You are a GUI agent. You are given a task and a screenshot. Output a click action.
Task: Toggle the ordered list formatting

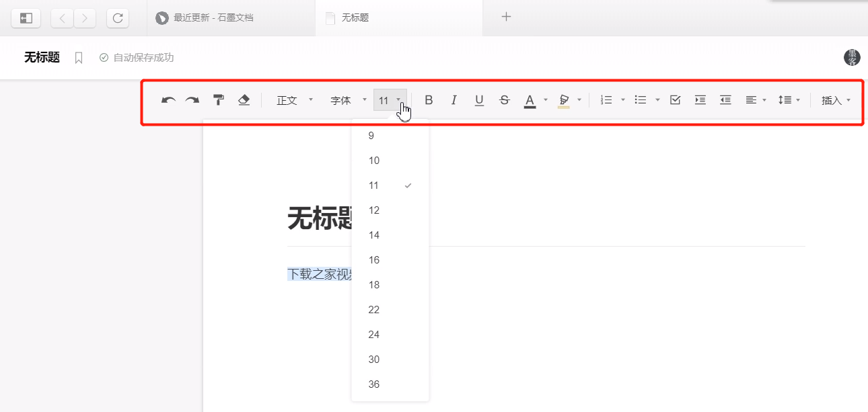pyautogui.click(x=605, y=99)
